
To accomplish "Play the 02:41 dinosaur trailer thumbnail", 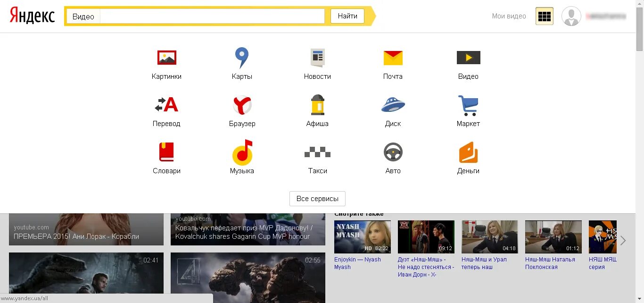I will (86, 278).
